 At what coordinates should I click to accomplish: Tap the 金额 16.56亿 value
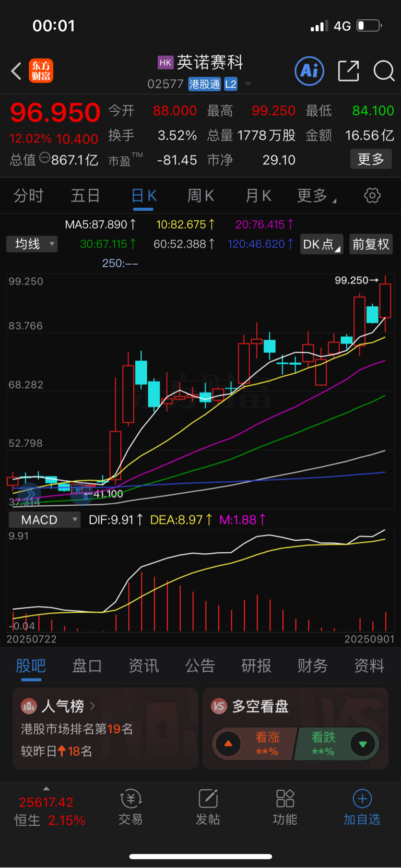(x=370, y=136)
